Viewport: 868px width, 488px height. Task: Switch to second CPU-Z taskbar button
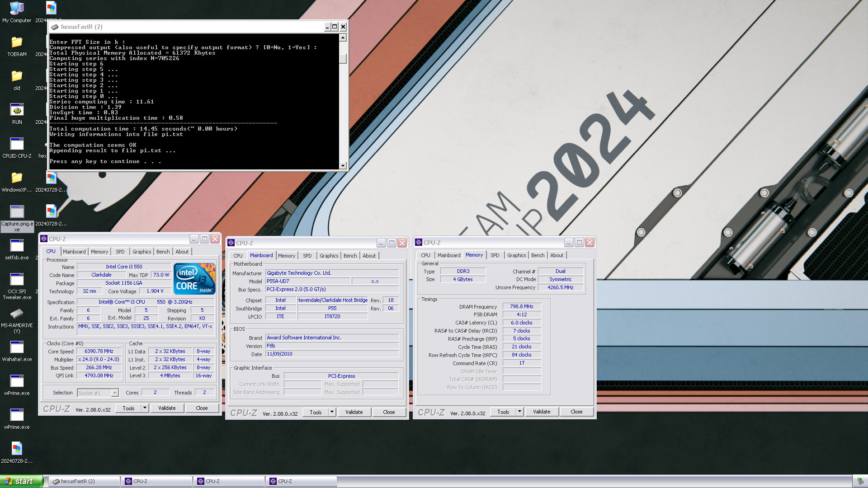click(x=229, y=481)
